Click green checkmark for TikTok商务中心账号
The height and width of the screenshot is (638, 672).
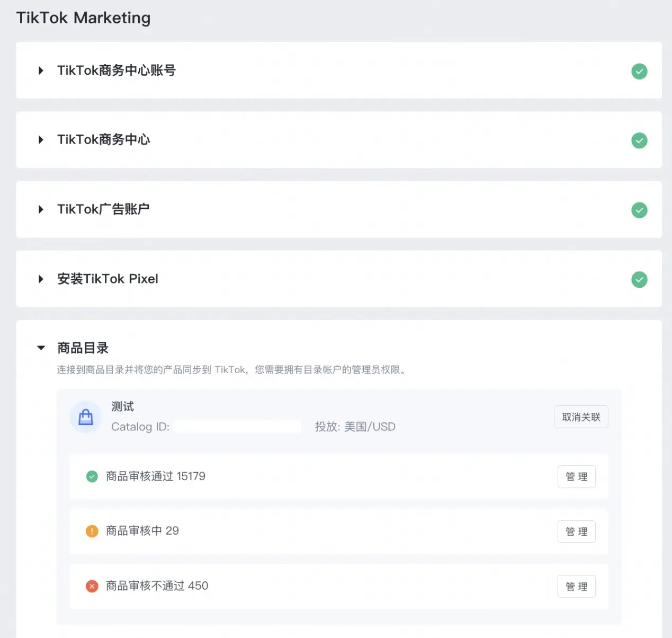[x=639, y=71]
